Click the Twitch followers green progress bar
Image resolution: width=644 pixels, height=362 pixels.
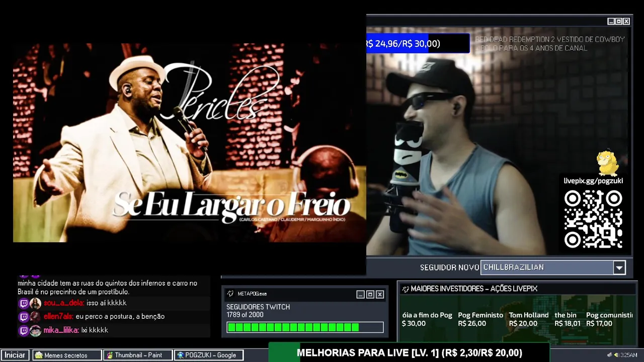[305, 327]
